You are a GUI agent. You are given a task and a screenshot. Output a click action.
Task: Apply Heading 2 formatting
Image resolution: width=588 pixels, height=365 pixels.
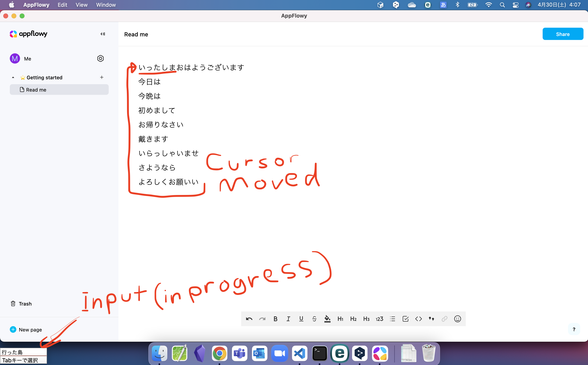tap(353, 319)
